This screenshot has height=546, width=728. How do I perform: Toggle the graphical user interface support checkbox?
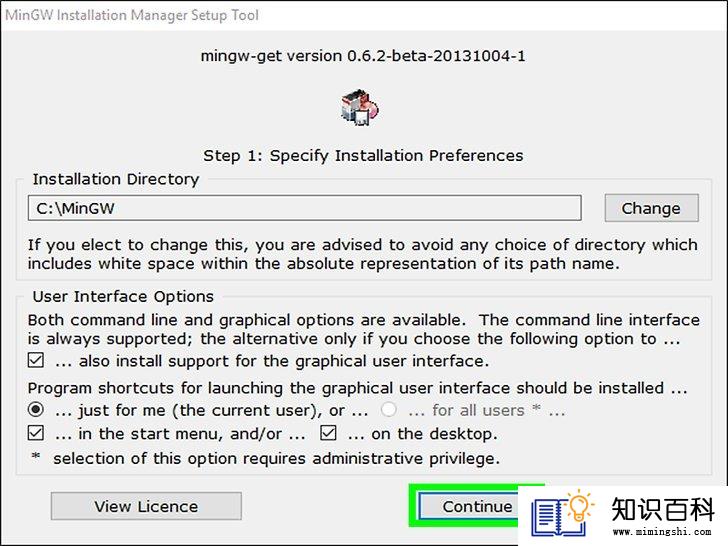click(36, 360)
